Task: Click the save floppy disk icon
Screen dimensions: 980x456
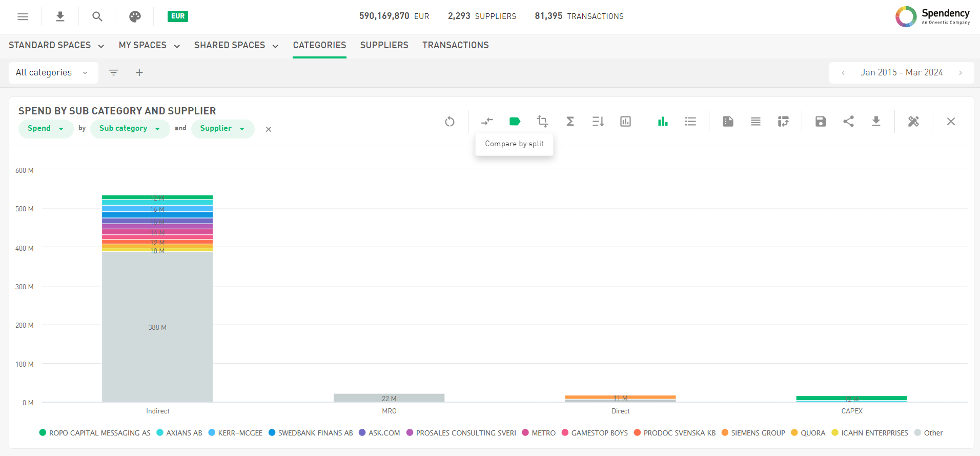Action: 821,122
